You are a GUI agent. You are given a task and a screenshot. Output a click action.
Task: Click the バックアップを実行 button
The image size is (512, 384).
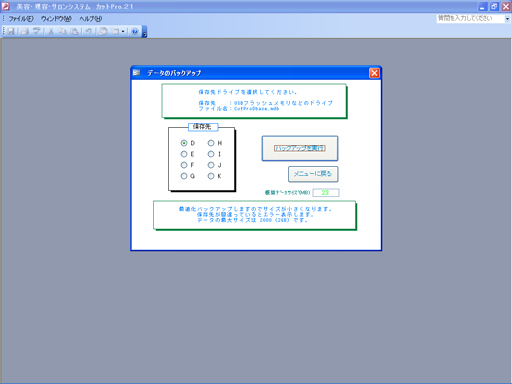pos(300,148)
